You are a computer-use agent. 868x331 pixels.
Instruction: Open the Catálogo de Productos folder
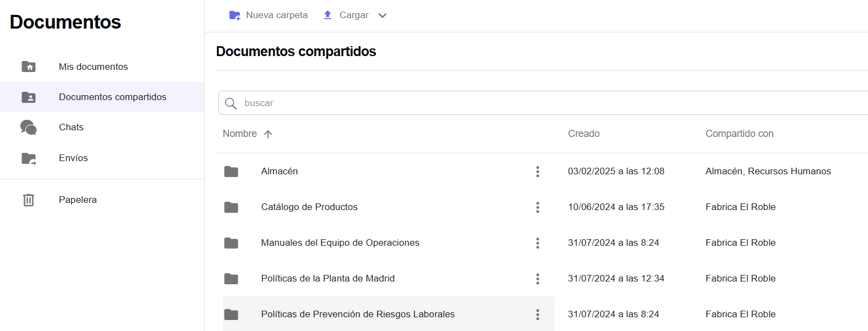[309, 207]
